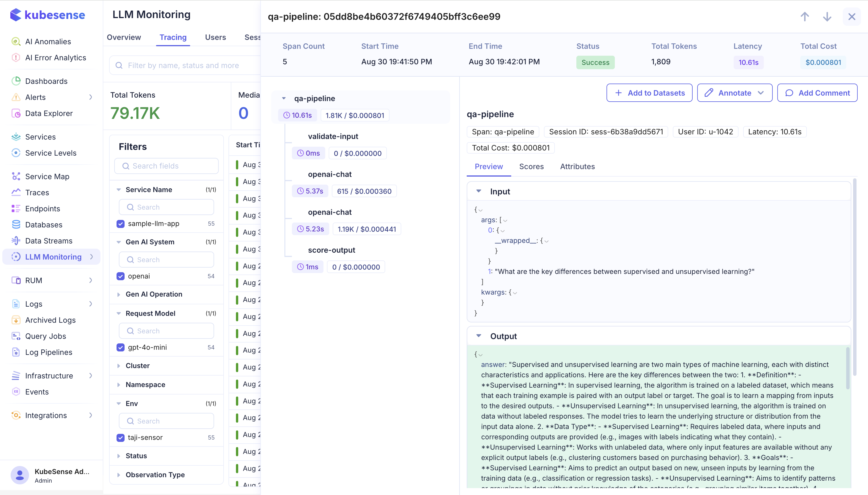This screenshot has height=495, width=868.
Task: Uncheck openai Gen AI System filter
Action: tap(120, 276)
